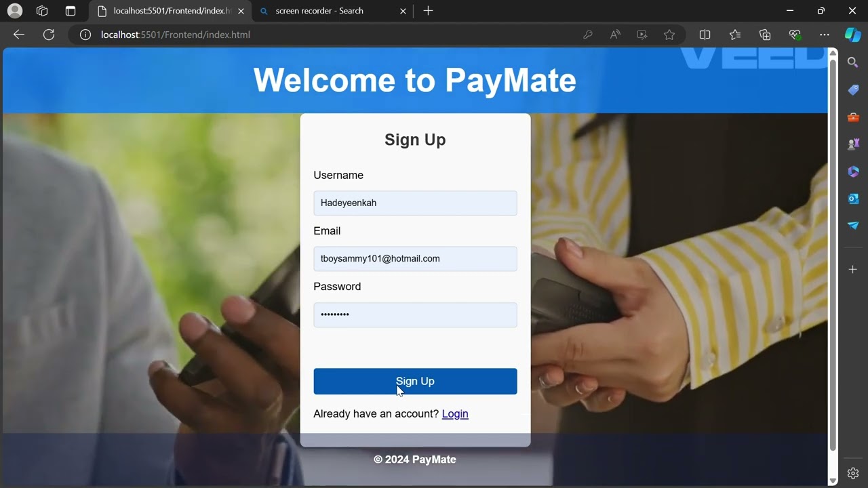Click the 'Sign Up' form heading

[x=415, y=140]
